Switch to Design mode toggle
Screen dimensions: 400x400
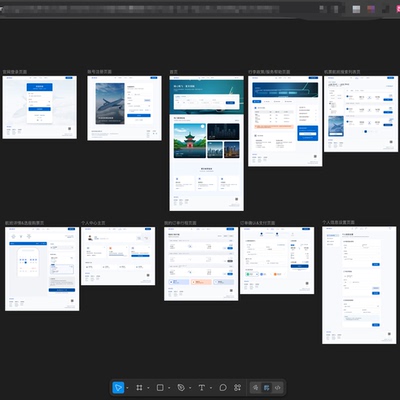pos(267,387)
